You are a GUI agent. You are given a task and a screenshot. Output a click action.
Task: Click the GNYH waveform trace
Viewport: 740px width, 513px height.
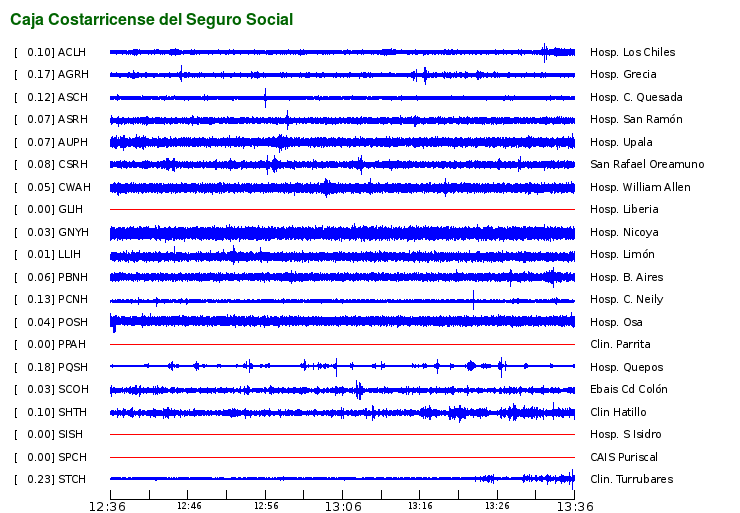pos(342,233)
